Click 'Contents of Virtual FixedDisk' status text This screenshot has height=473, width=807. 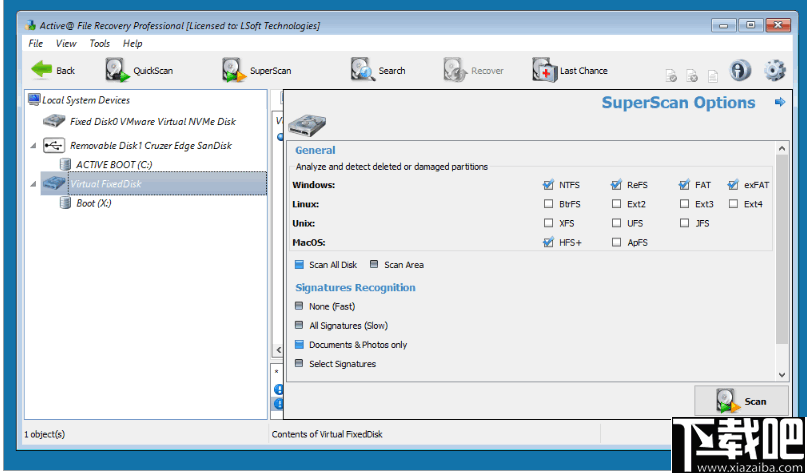(x=327, y=434)
